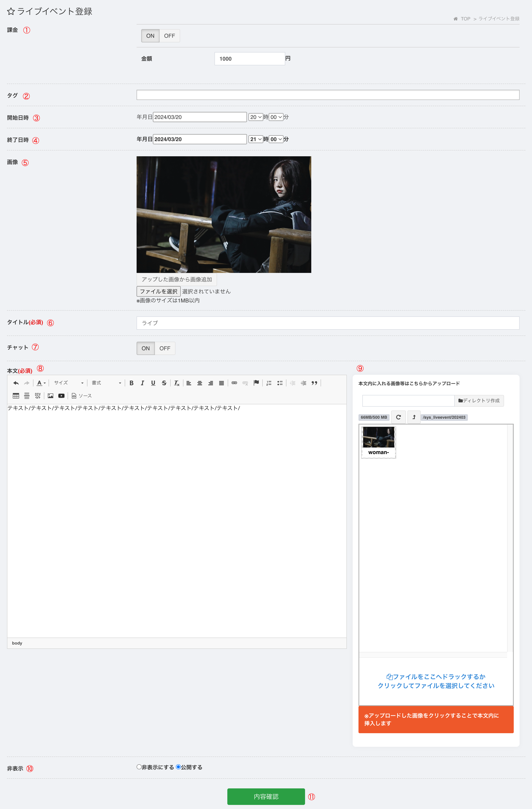Click the タグ tag input field
This screenshot has width=532, height=809.
pyautogui.click(x=328, y=95)
